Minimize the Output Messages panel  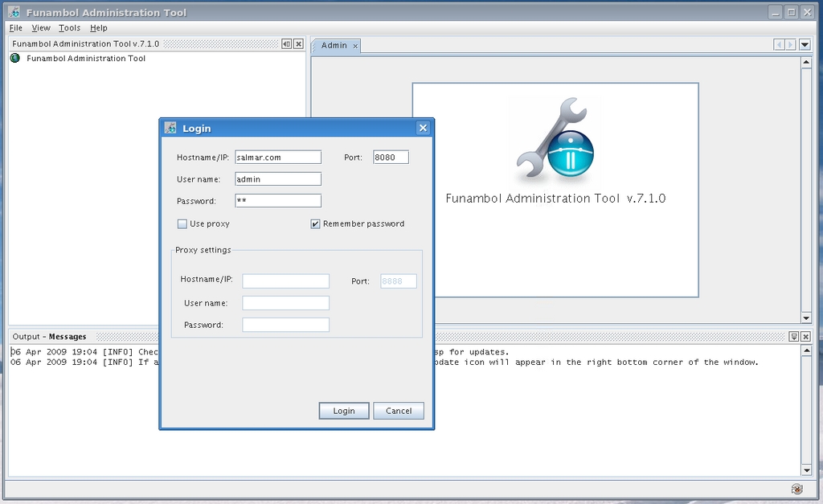coord(793,337)
